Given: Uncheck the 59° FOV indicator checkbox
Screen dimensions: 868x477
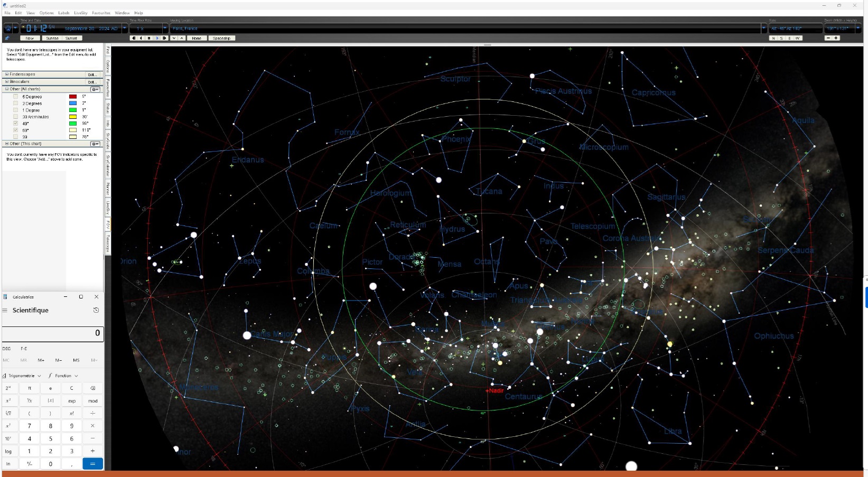Looking at the screenshot, I should pos(15,130).
